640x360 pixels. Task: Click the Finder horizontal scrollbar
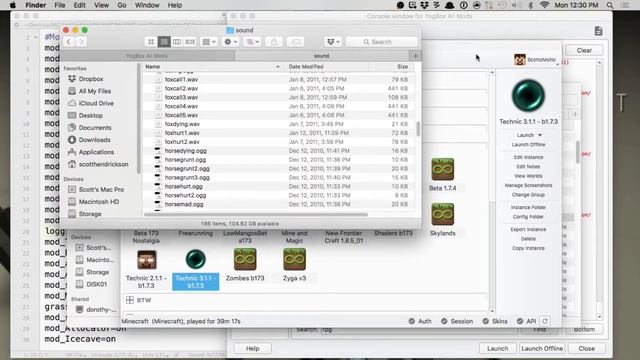point(256,214)
